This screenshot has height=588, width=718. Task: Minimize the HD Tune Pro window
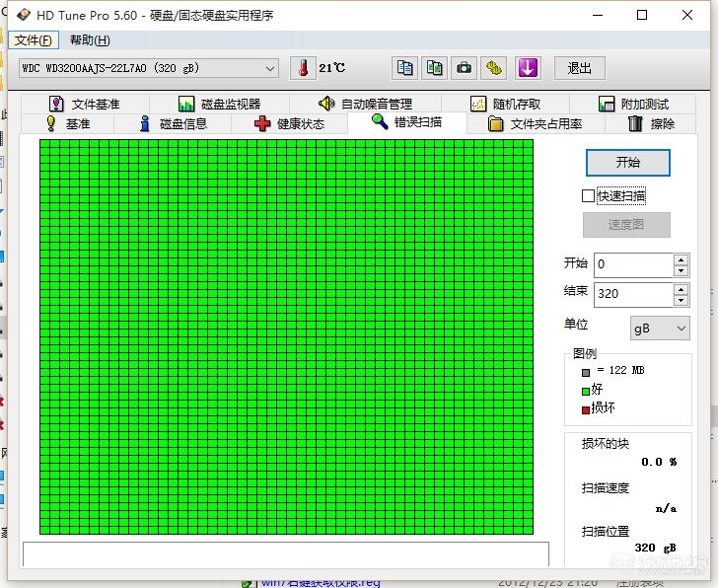(598, 15)
